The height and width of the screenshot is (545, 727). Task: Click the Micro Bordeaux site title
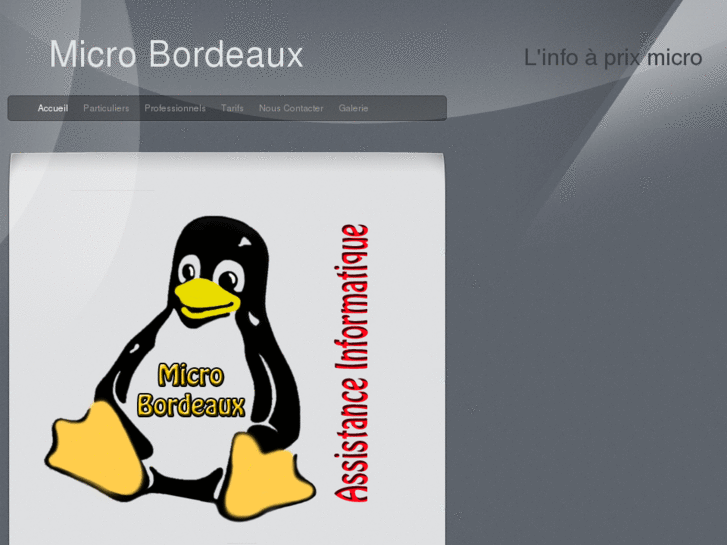coord(176,54)
